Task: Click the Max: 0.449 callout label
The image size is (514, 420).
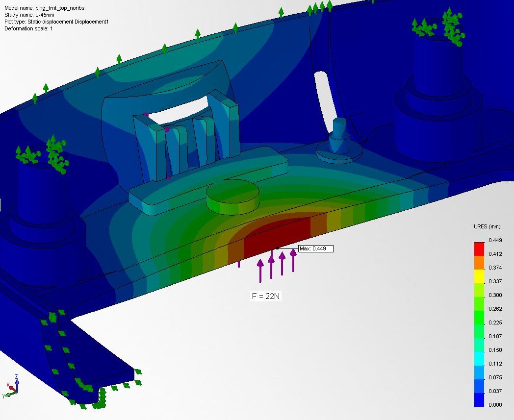Action: [x=315, y=249]
